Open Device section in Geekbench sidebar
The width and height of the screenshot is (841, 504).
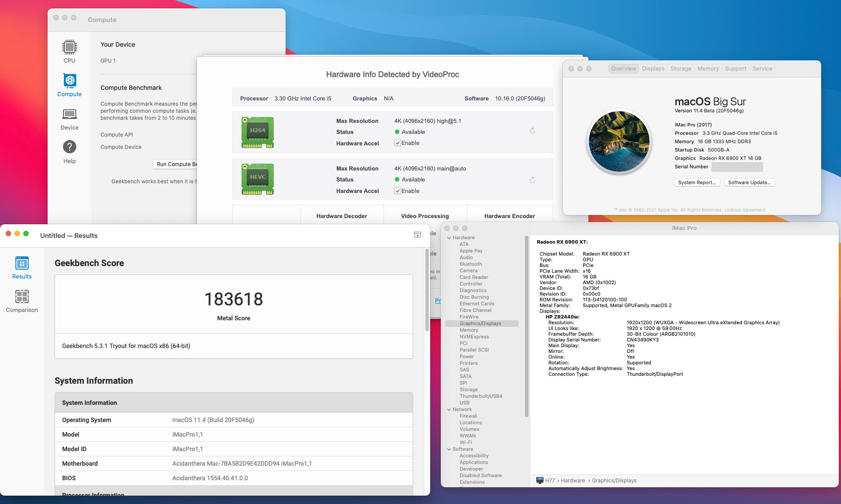69,119
